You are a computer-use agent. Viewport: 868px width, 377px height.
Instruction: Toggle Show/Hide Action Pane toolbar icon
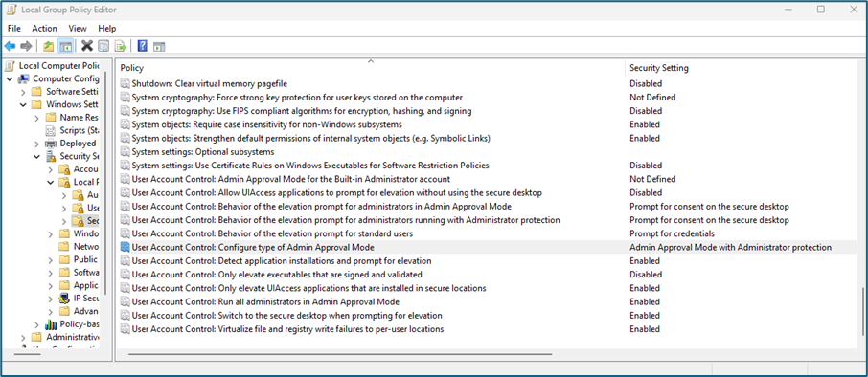point(159,46)
